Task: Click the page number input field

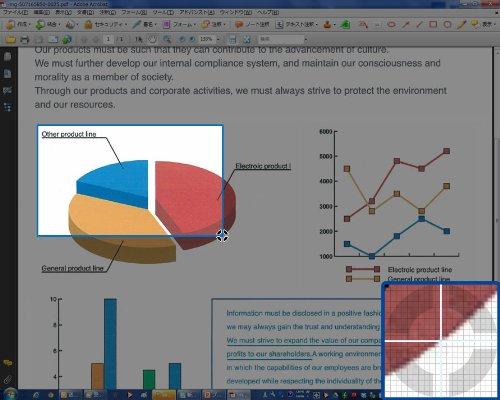Action: click(108, 39)
